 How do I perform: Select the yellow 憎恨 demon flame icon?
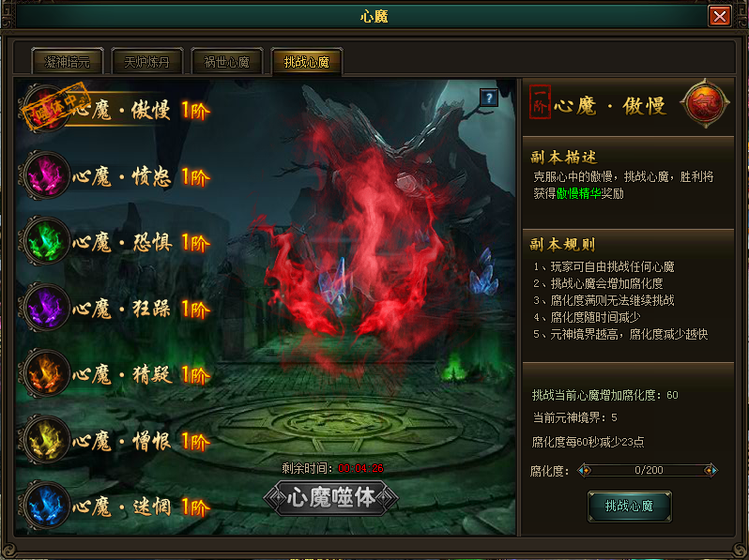click(x=46, y=440)
